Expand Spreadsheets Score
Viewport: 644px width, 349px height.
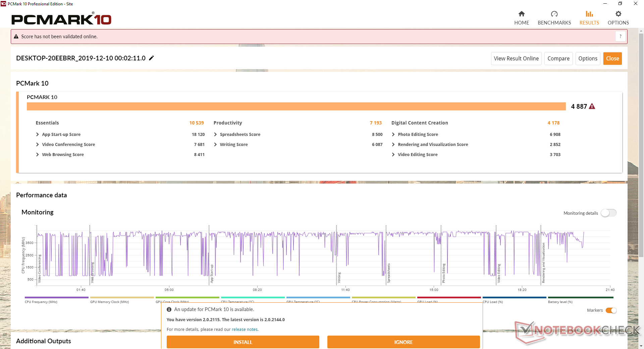point(215,135)
